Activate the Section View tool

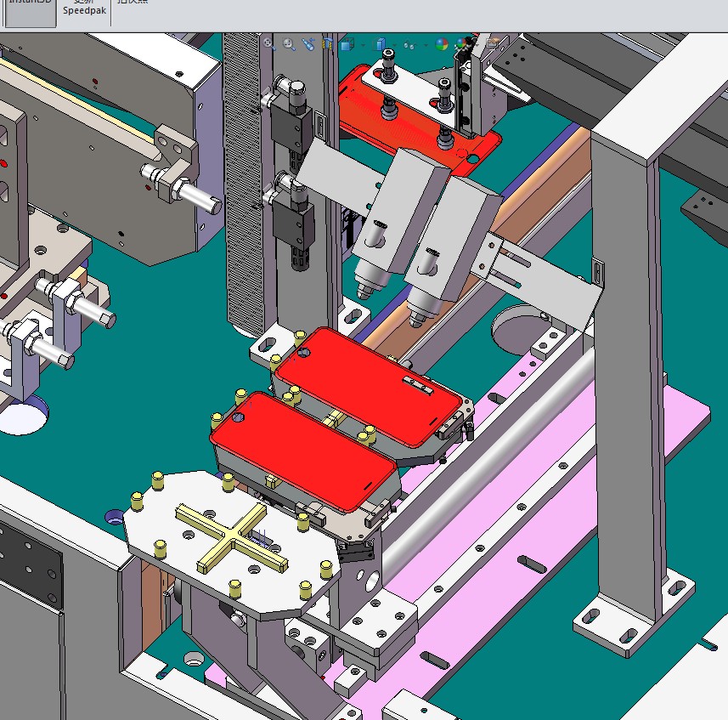[x=328, y=44]
